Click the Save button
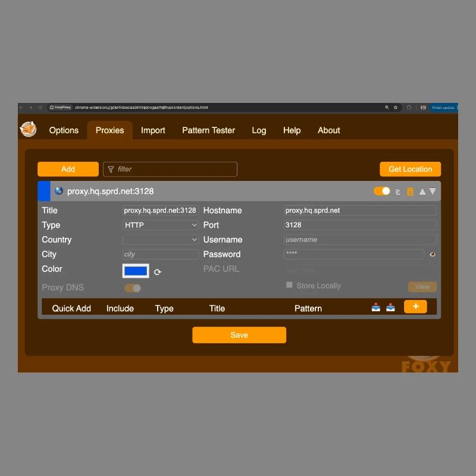This screenshot has width=476, height=476. click(239, 335)
